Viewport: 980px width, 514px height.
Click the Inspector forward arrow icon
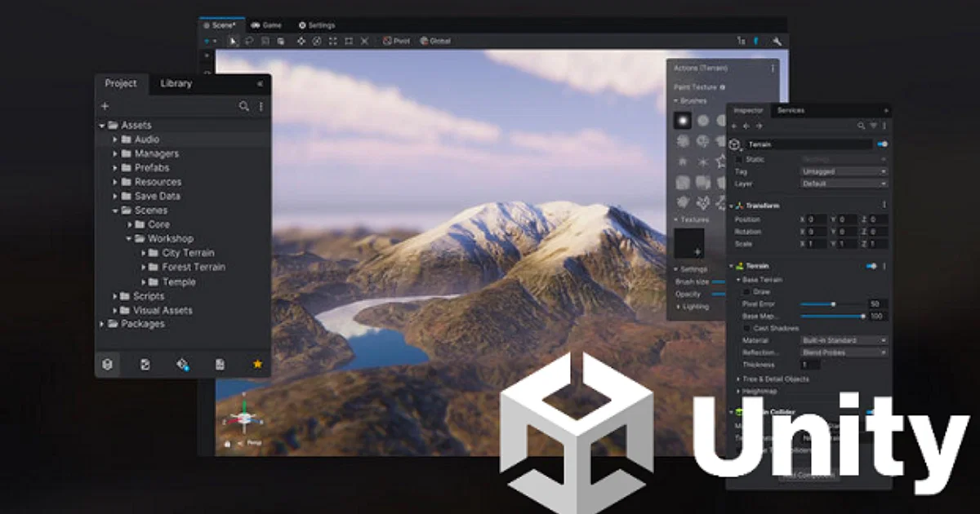tap(759, 126)
